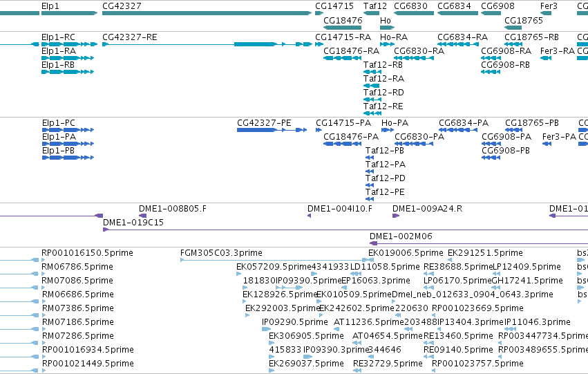Select the CG6834-PA protein label
Viewport: 588px width, 374px height.
tap(464, 123)
